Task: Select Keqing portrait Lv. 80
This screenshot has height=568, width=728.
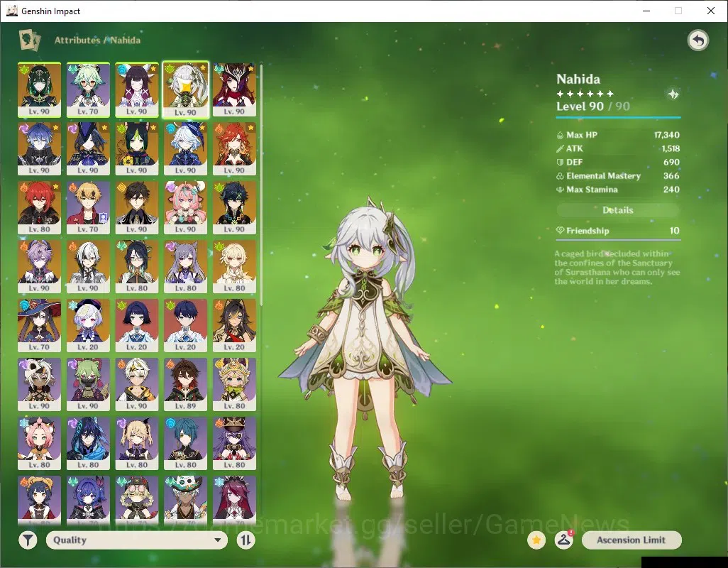Action: (x=186, y=266)
